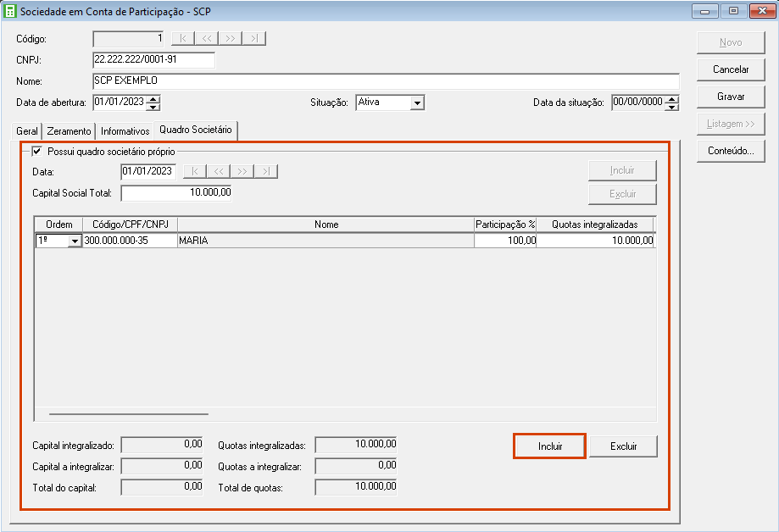Switch to the Zeramento tab
The image size is (779, 532).
click(69, 131)
